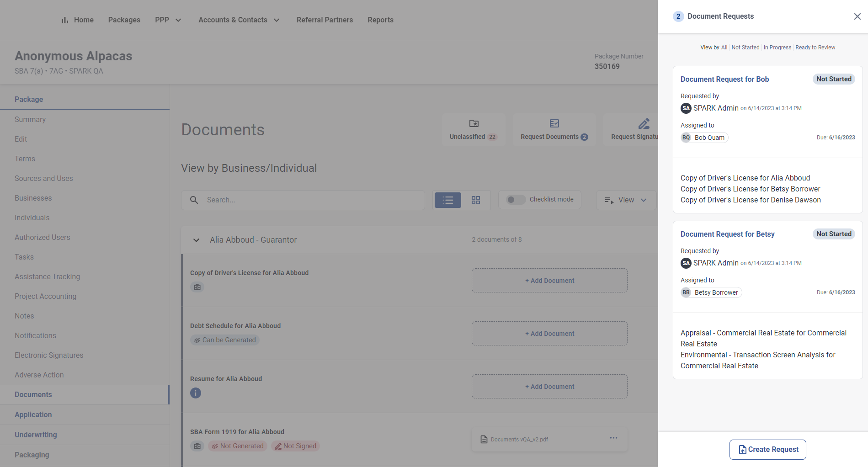Click the info icon under Resume for Alia Abboud
868x467 pixels.
[196, 393]
